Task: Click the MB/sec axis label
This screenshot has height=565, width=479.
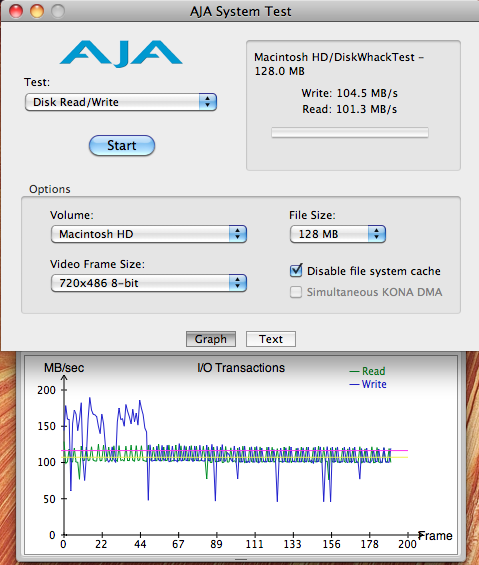Action: (x=64, y=368)
